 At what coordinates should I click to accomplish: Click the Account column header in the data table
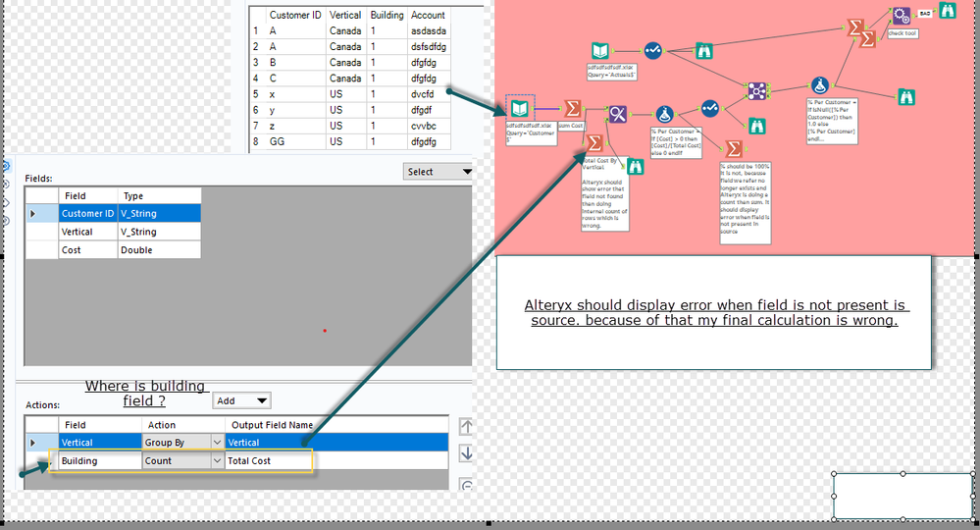tap(428, 15)
